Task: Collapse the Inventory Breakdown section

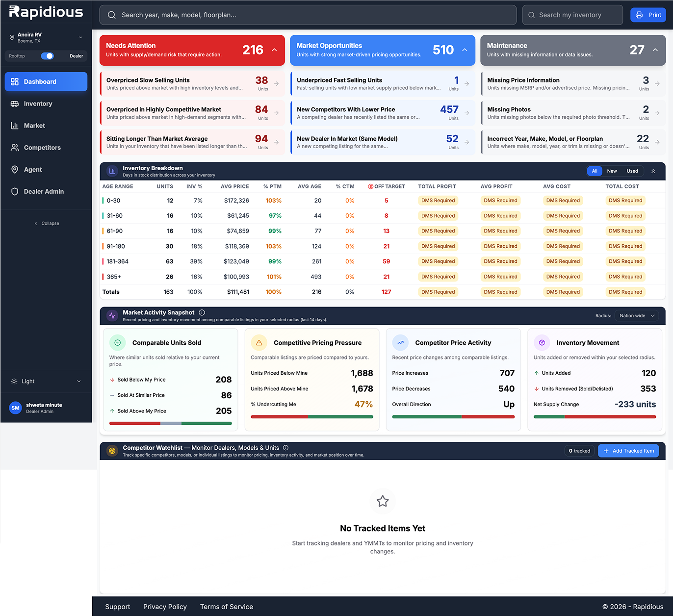Action: point(653,171)
